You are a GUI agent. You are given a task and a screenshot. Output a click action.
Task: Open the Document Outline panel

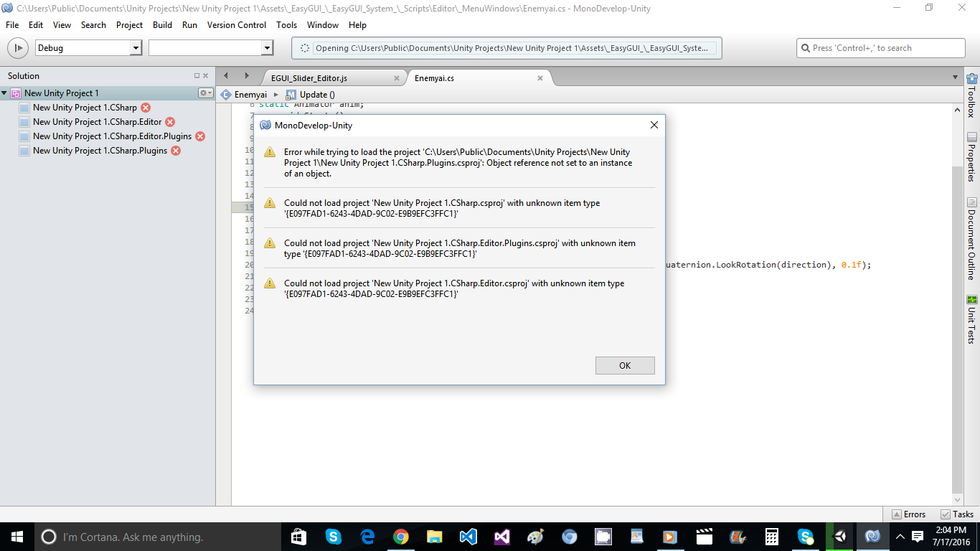pos(972,238)
